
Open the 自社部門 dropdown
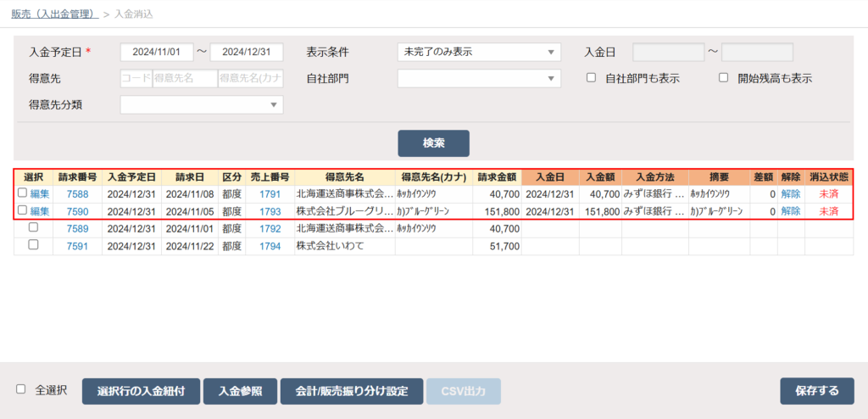pos(479,78)
